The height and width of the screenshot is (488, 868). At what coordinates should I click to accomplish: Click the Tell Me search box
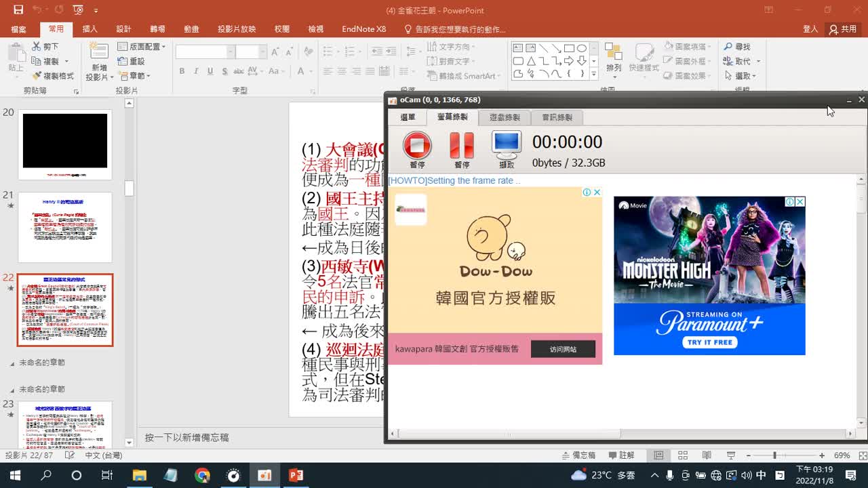pyautogui.click(x=454, y=29)
